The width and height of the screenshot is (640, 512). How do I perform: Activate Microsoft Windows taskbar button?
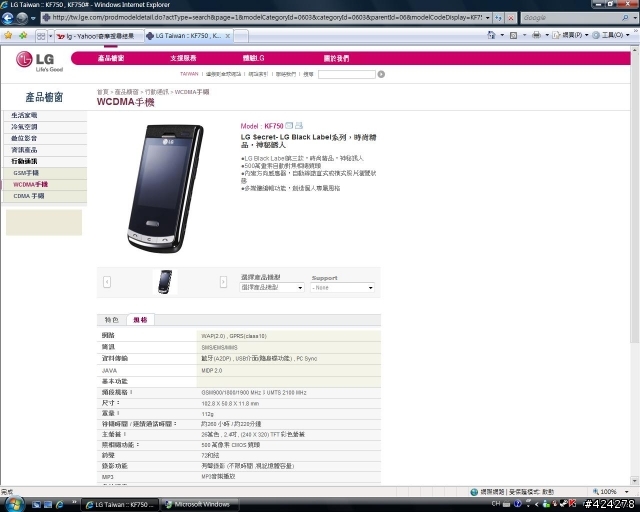tap(198, 505)
